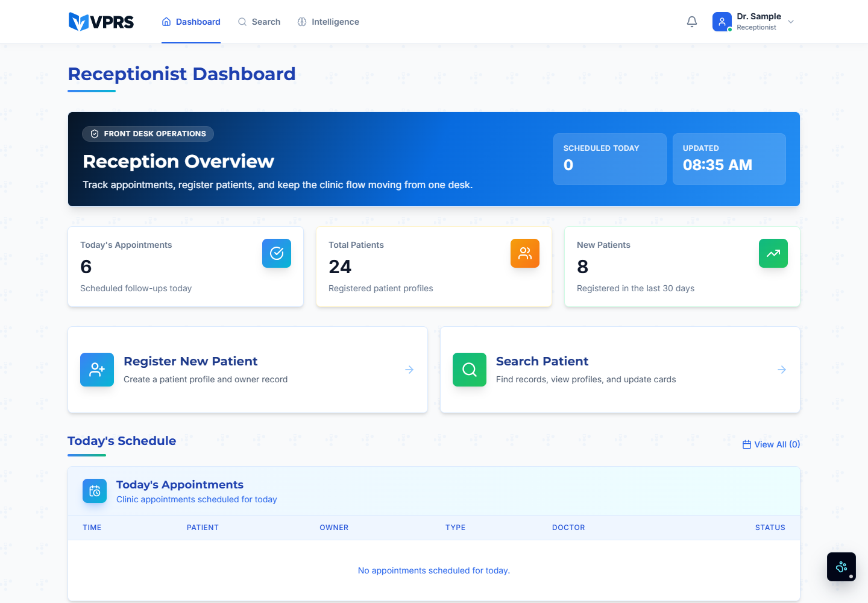Click the Today's Appointments check icon

coord(277,253)
